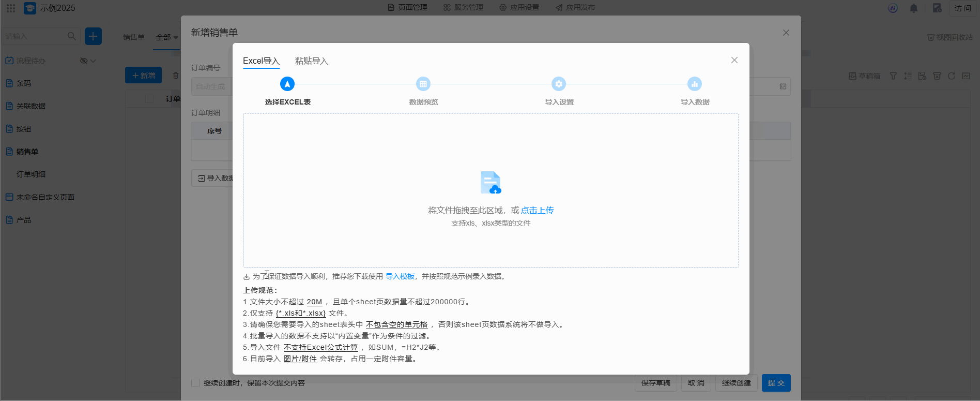This screenshot has width=980, height=401.
Task: Click the import data step icon
Action: click(x=695, y=84)
